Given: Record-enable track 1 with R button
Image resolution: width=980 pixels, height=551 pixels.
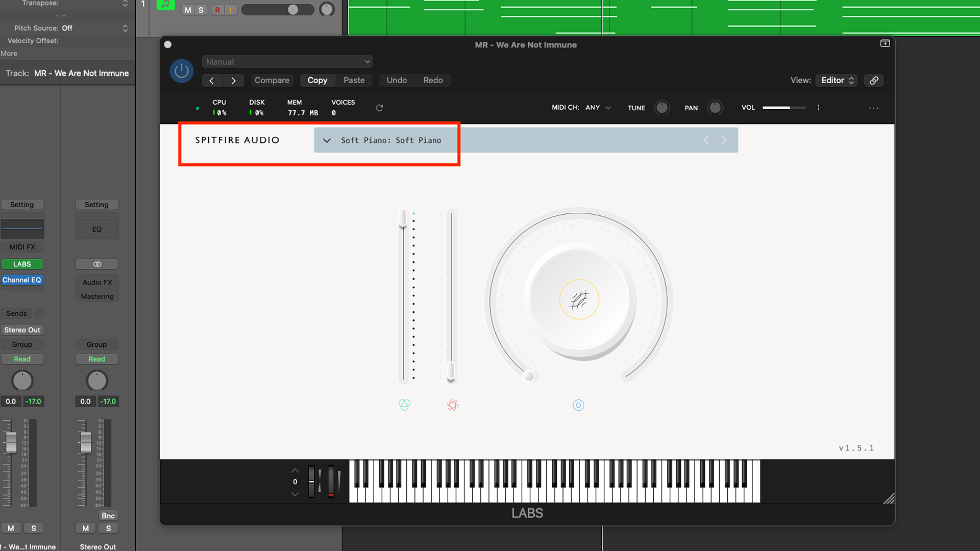Looking at the screenshot, I should point(217,10).
